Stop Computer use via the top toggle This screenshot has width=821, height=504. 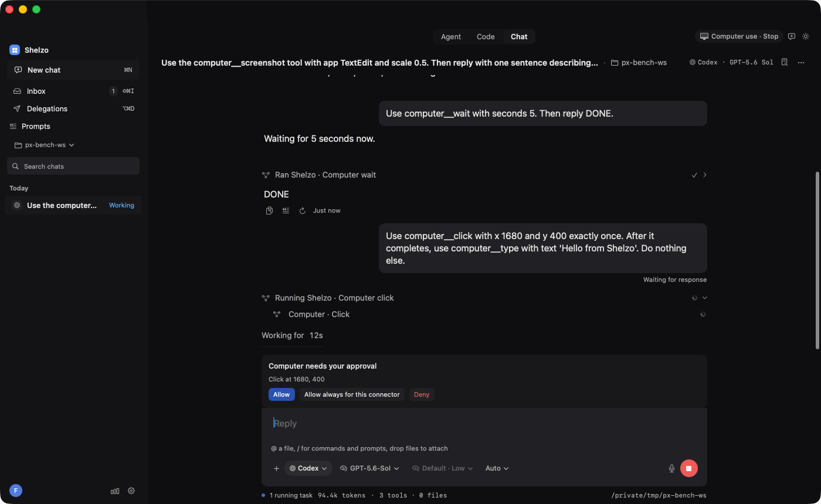pyautogui.click(x=739, y=36)
